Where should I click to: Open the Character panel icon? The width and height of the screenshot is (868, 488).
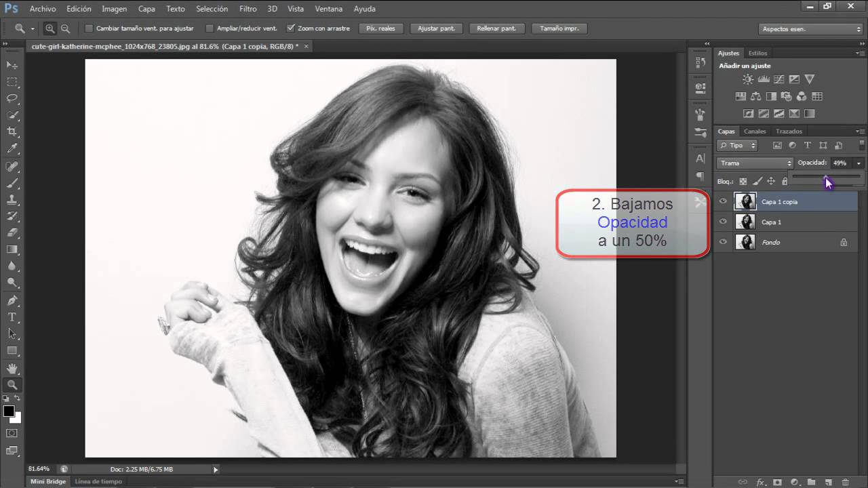click(701, 158)
